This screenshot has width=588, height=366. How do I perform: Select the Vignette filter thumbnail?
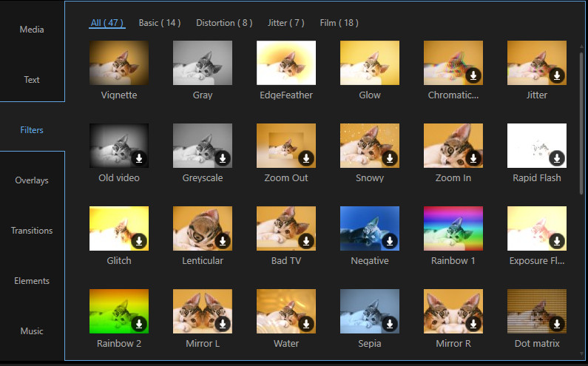119,63
